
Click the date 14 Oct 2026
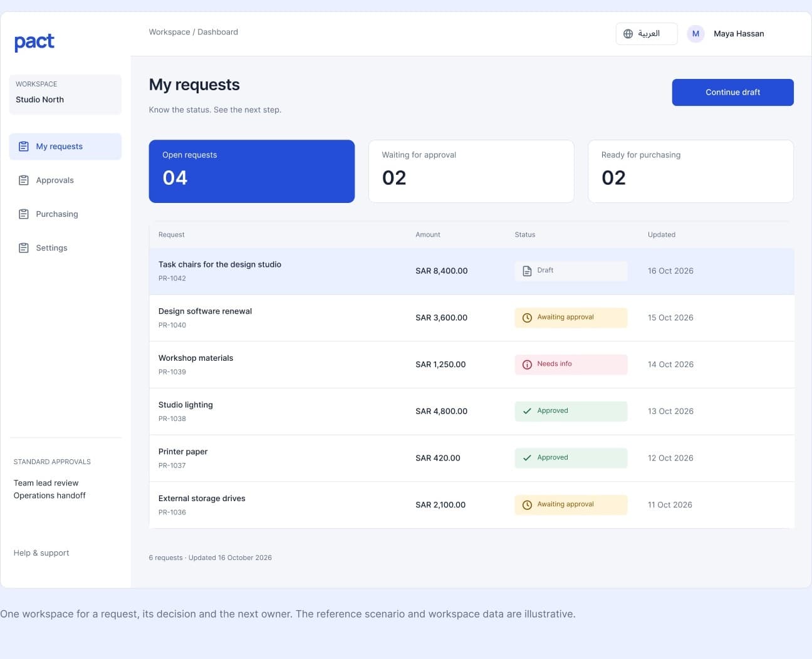point(670,365)
